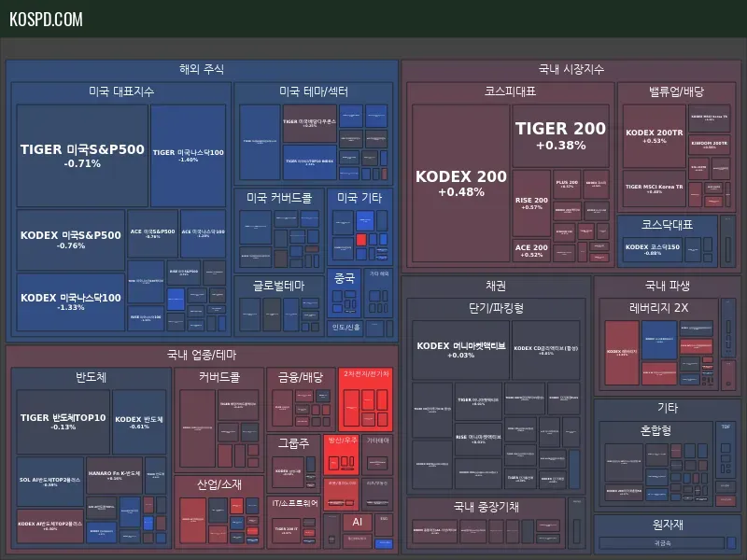Choose the PLUS 200 tile
This screenshot has height=560, width=747.
(x=567, y=184)
